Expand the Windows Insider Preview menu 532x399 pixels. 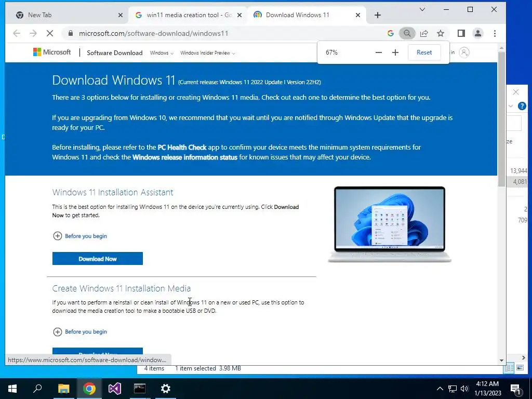pyautogui.click(x=207, y=53)
